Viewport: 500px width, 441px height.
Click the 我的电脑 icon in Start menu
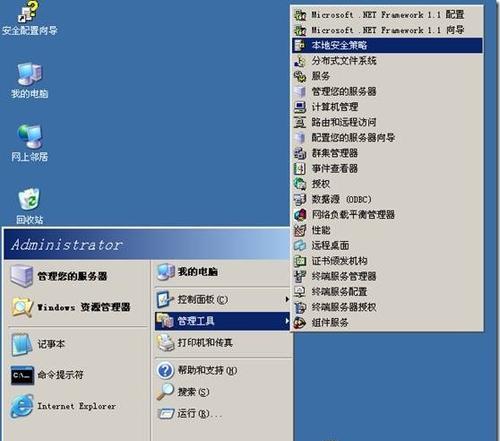[x=166, y=272]
